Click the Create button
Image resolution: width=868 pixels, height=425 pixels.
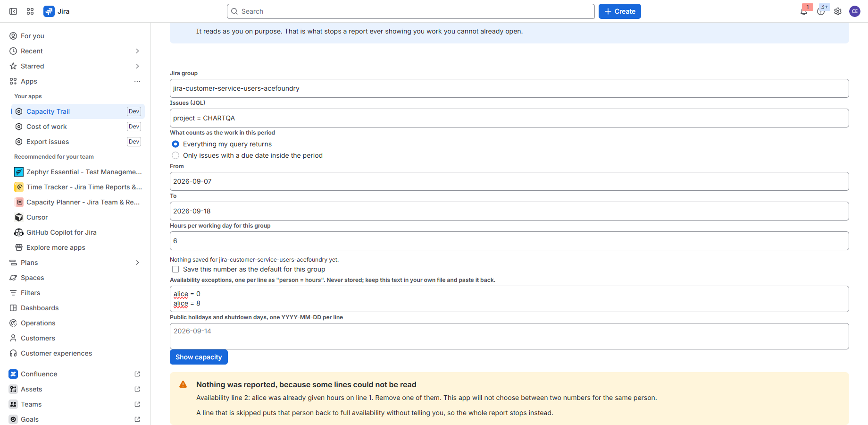click(x=619, y=11)
